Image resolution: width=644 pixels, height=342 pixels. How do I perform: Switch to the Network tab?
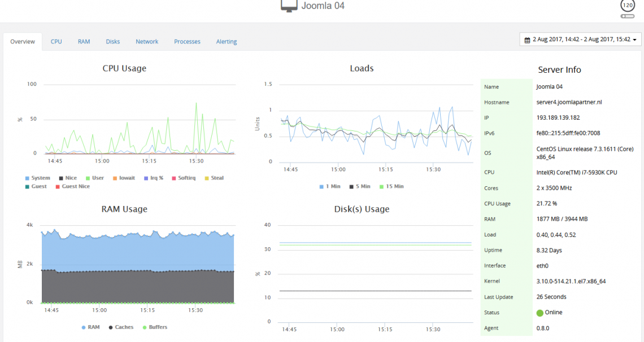click(x=147, y=41)
